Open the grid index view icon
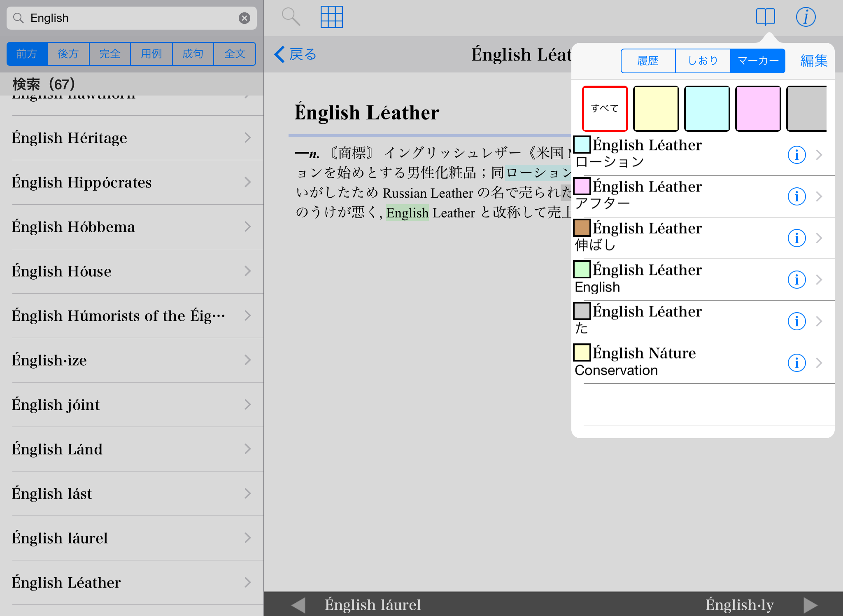This screenshot has height=616, width=843. pos(331,17)
